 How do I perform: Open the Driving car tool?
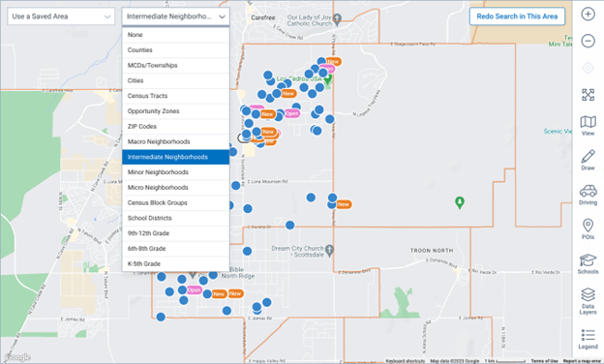coord(588,195)
